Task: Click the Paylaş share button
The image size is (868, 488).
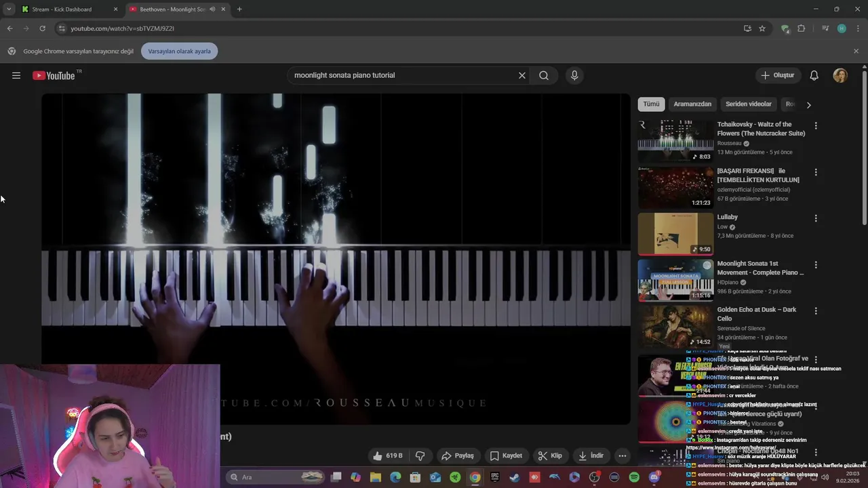Action: [x=458, y=455]
